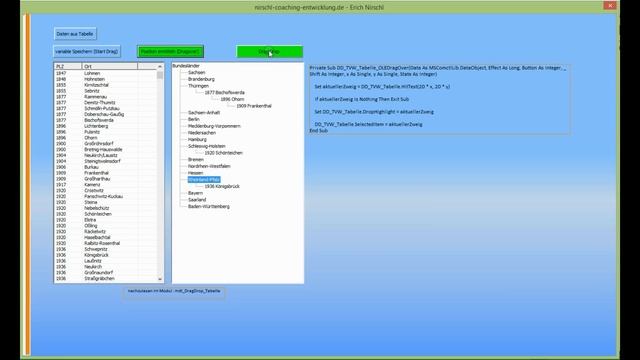This screenshot has width=640, height=360.
Task: Select the Bremen tree node
Action: coord(196,160)
